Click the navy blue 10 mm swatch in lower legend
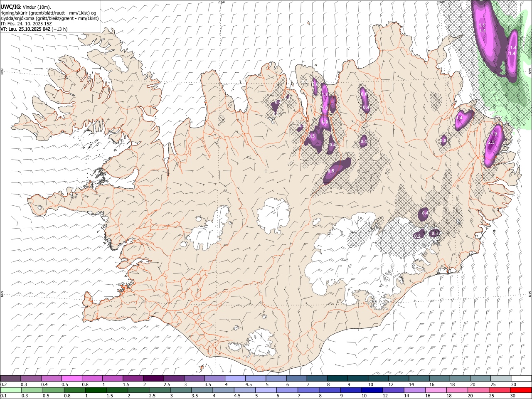532x399 pixels. [x=371, y=390]
